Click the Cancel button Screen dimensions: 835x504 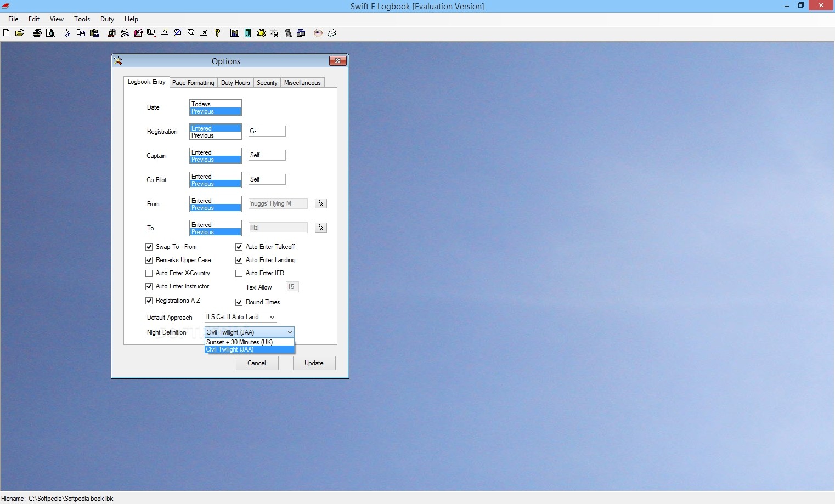257,363
